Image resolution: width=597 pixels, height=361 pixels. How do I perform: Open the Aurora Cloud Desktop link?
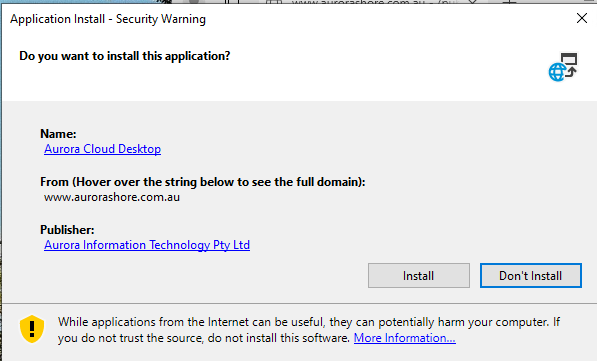(102, 149)
